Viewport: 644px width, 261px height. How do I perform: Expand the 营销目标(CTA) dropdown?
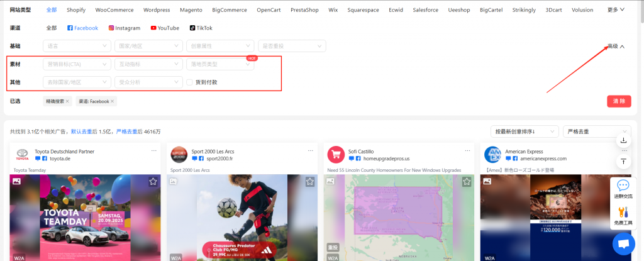(x=77, y=64)
